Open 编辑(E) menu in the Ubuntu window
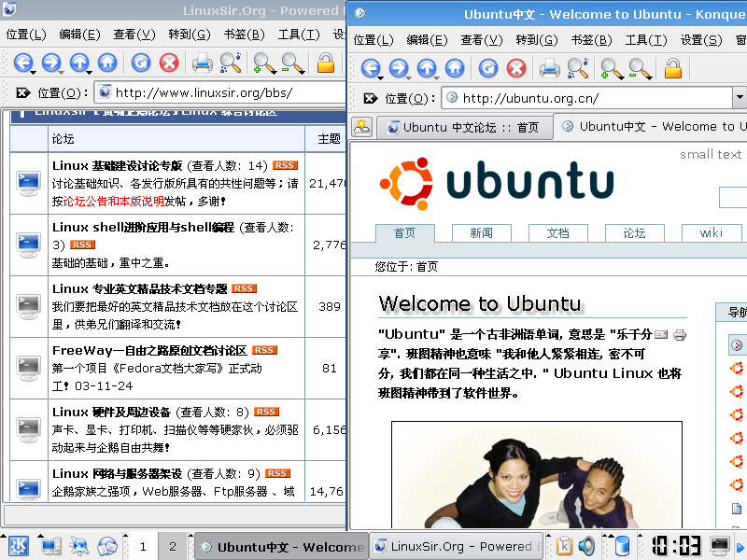The width and height of the screenshot is (747, 560). tap(428, 40)
